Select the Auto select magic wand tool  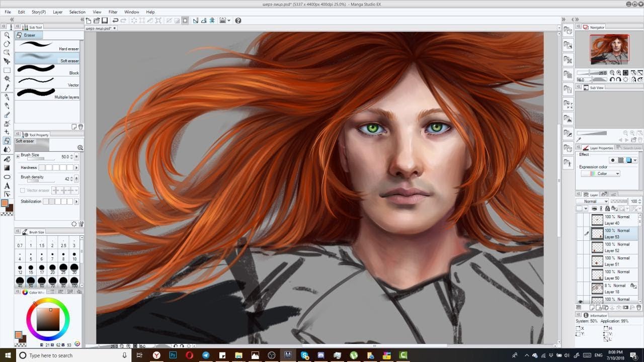pyautogui.click(x=7, y=79)
